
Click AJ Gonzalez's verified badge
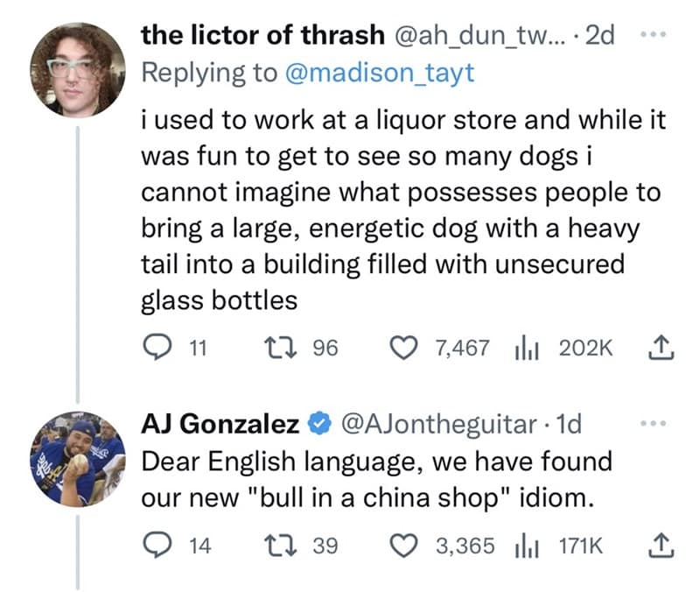pos(318,422)
